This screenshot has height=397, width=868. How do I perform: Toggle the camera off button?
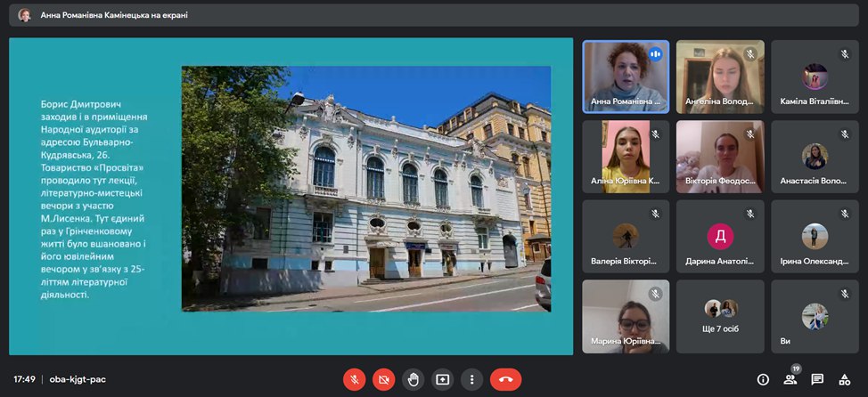click(x=383, y=378)
